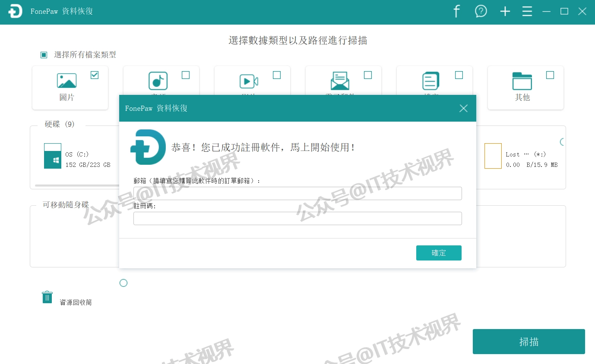Check the document type checkbox
The image size is (595, 364).
(x=459, y=75)
